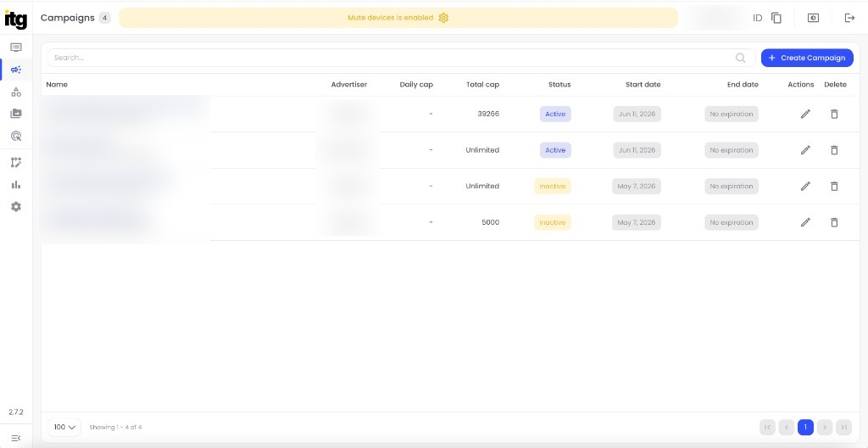868x448 pixels.
Task: Go to previous page button
Action: [x=787, y=427]
